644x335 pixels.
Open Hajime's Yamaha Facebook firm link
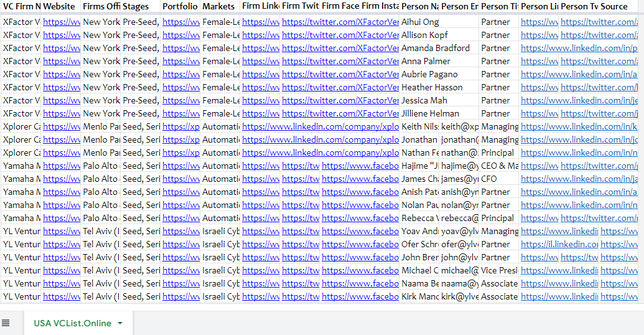pos(360,166)
